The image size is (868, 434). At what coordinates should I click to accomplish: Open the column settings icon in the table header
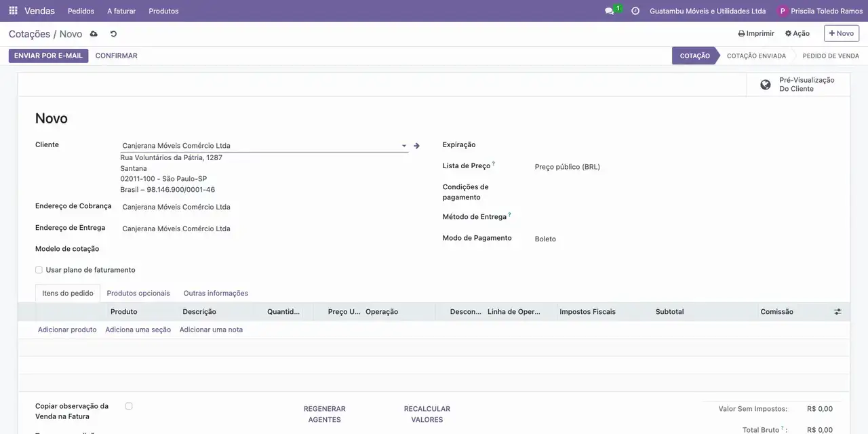pyautogui.click(x=837, y=312)
